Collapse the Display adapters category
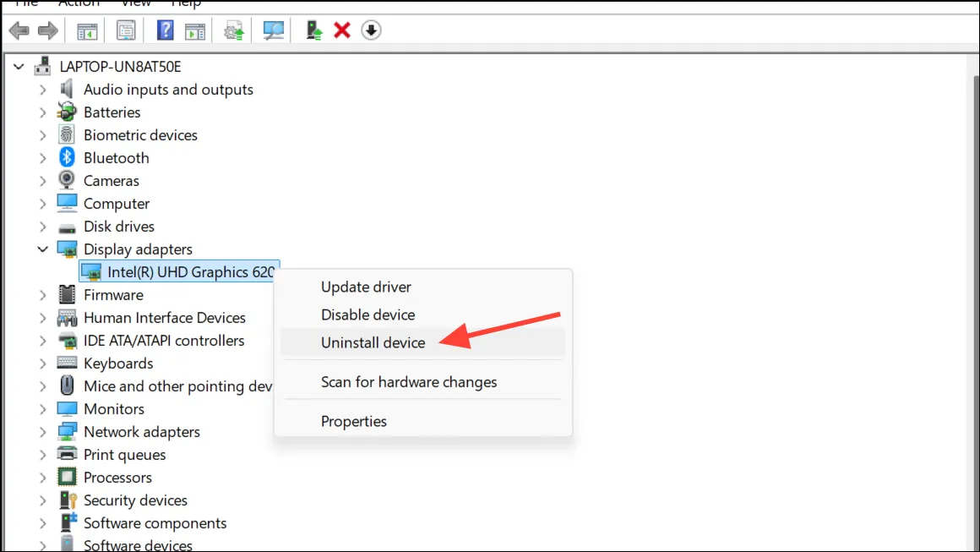The width and height of the screenshot is (980, 552). 42,249
